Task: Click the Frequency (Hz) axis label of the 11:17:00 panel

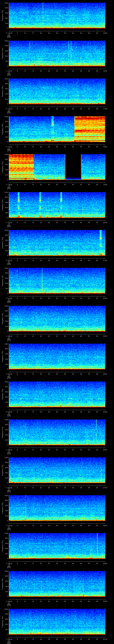Action: pyautogui.click(x=3, y=129)
